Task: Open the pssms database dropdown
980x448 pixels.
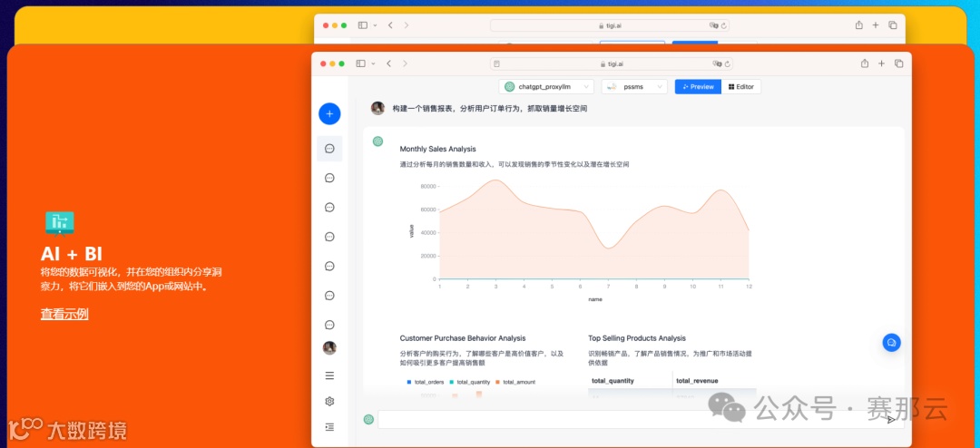Action: 634,87
